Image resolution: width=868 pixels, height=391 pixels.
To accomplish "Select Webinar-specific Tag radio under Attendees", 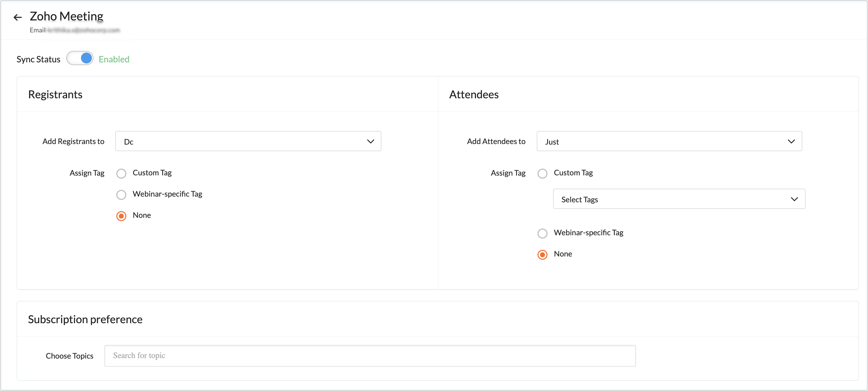I will point(542,234).
